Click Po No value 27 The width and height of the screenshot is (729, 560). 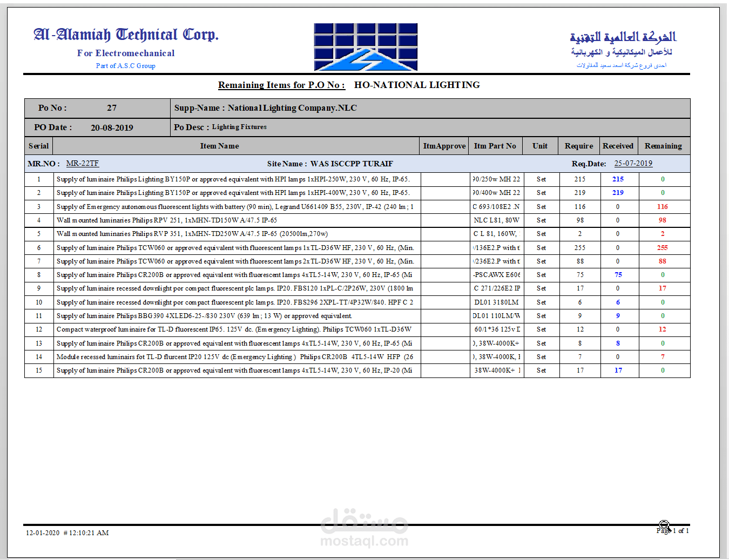pos(112,108)
